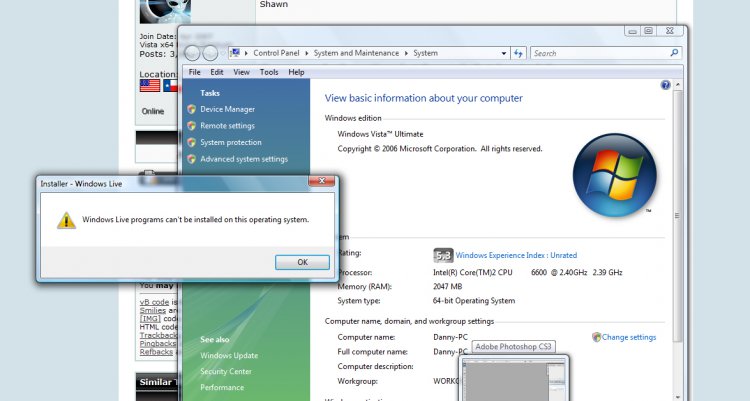750x401 pixels.
Task: Open Performance in See also
Action: (222, 388)
